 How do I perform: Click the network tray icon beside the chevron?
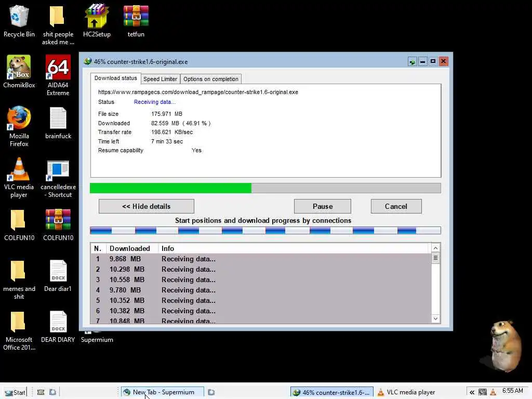(483, 392)
